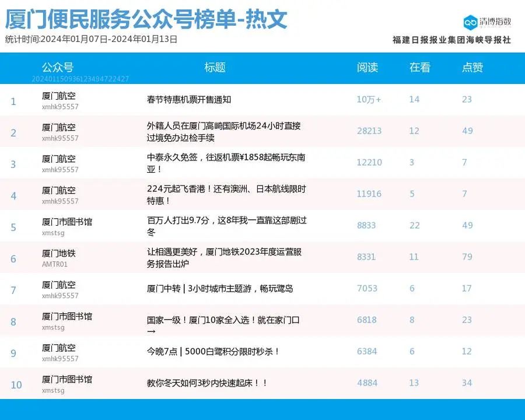Click the read count 12210

click(x=369, y=162)
